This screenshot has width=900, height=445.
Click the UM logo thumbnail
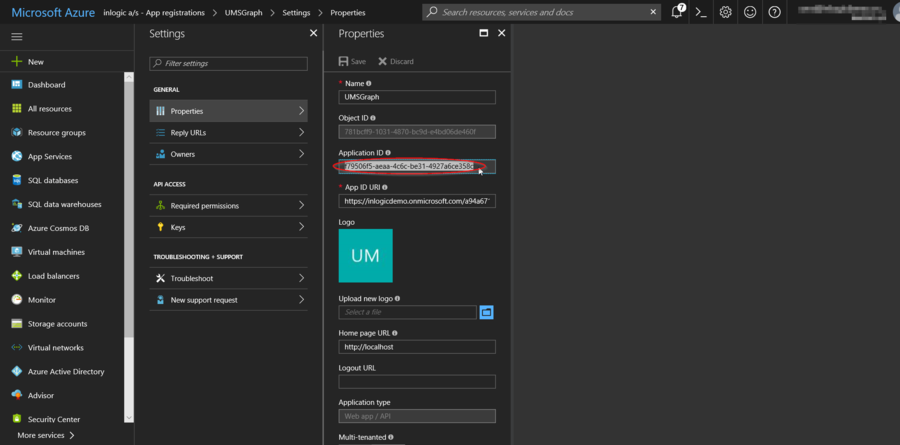(365, 255)
